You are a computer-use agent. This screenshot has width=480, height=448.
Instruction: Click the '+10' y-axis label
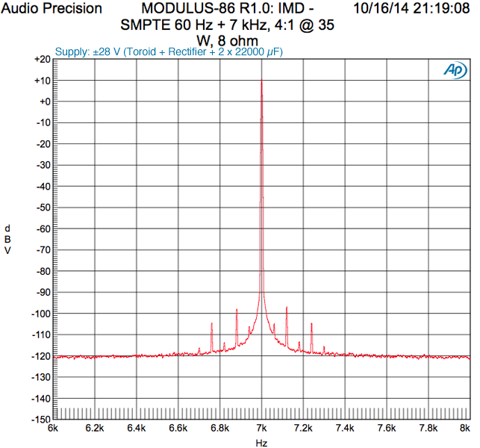43,81
